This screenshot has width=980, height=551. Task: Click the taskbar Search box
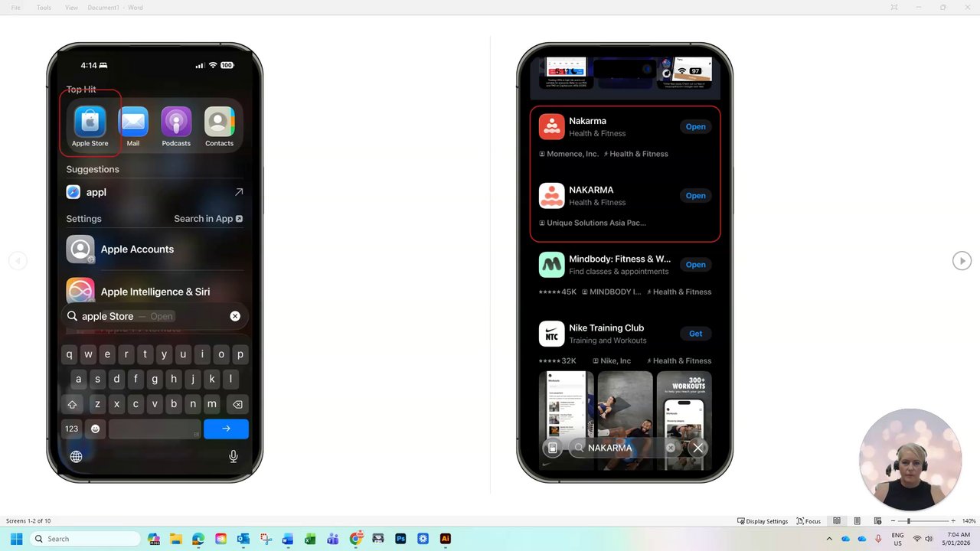pyautogui.click(x=86, y=539)
